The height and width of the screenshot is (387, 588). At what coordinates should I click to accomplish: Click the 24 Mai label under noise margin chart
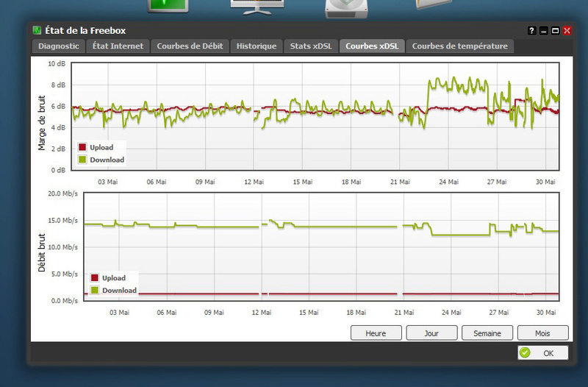448,182
